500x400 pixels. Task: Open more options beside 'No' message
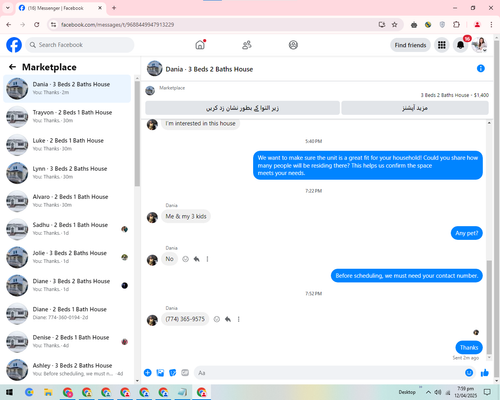(207, 259)
